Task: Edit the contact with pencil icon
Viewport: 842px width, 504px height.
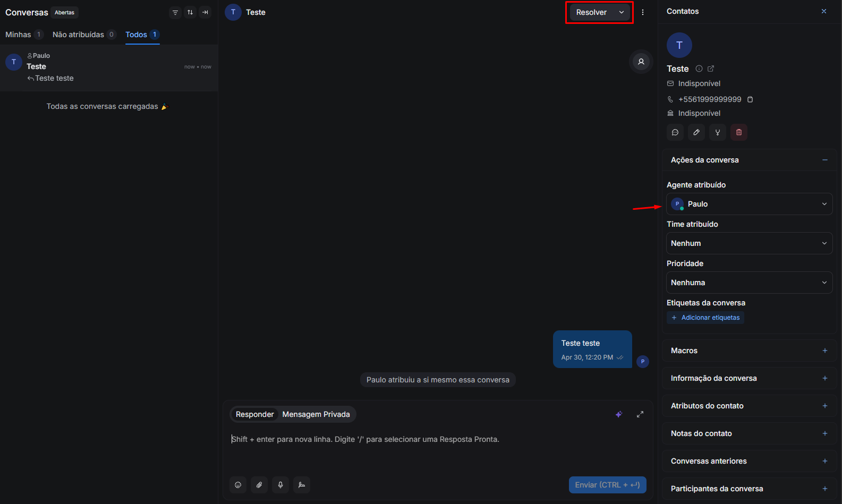Action: [696, 132]
